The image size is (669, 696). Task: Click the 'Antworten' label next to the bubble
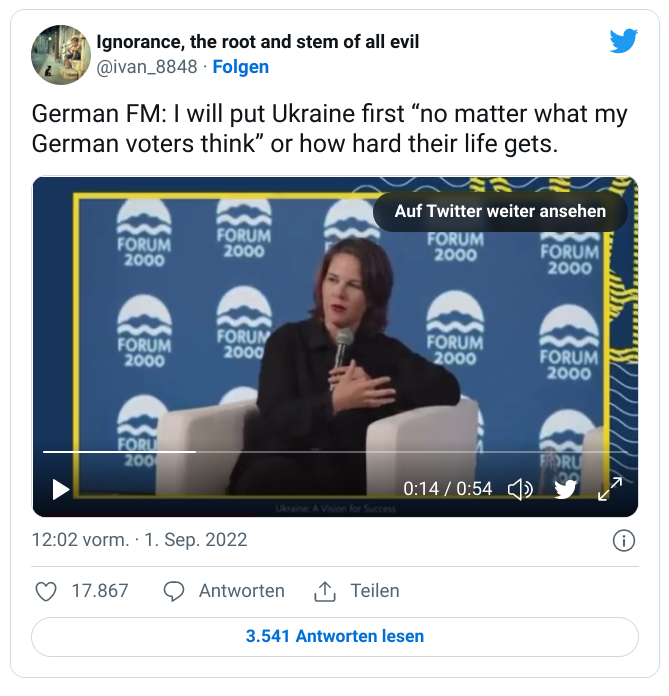(241, 591)
